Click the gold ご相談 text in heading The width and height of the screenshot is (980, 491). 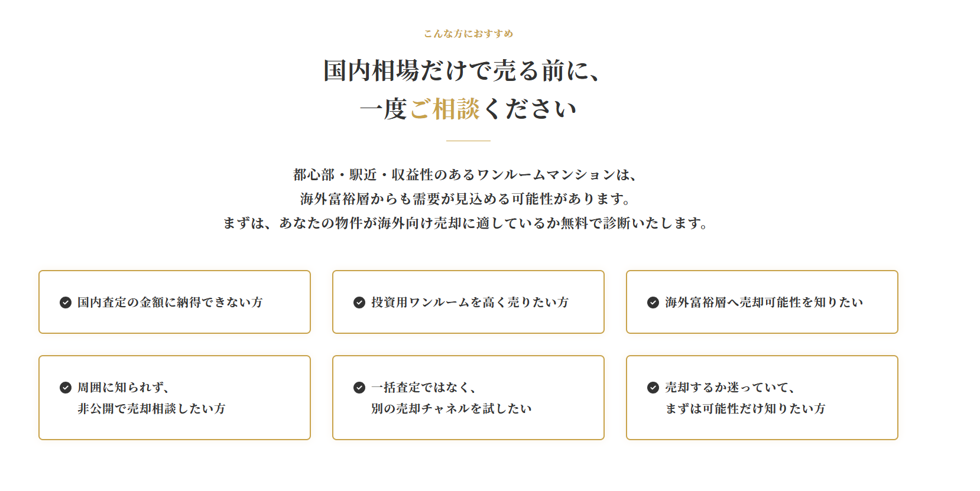click(x=444, y=109)
